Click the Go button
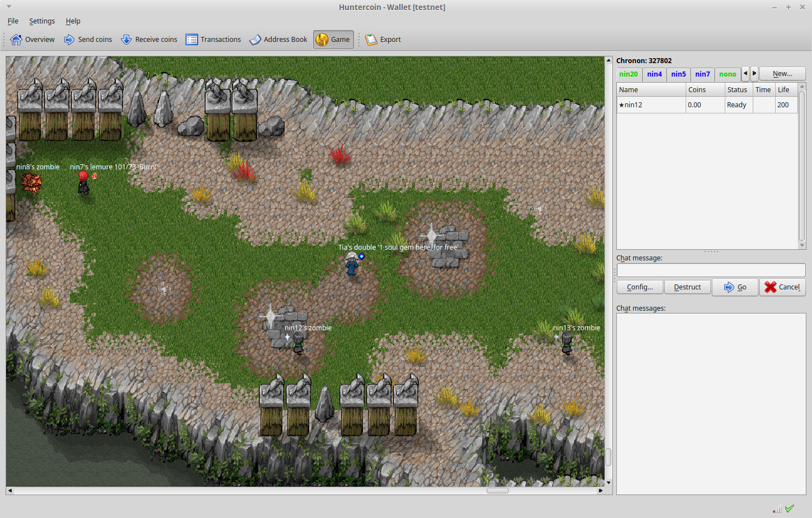Image resolution: width=812 pixels, height=518 pixels. coord(735,287)
